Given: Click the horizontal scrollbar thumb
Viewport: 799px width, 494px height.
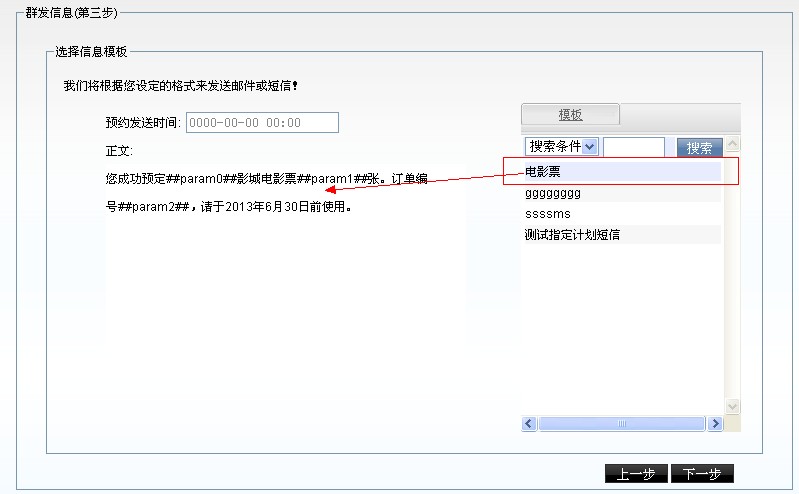Looking at the screenshot, I should (x=621, y=424).
